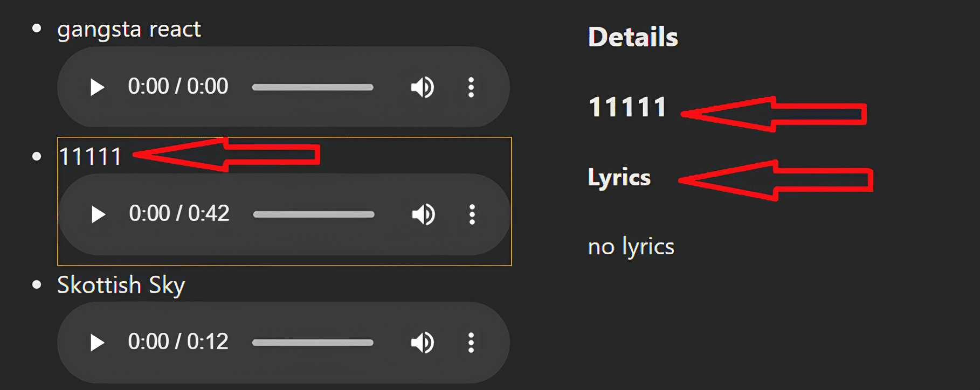Open more options for gangsta react player
Viewport: 980px width, 390px height.
[x=471, y=87]
